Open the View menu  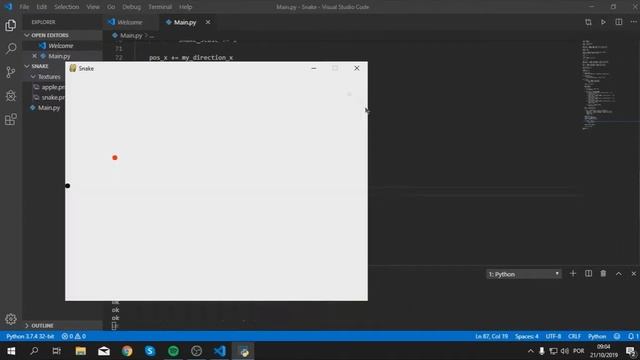[93, 7]
